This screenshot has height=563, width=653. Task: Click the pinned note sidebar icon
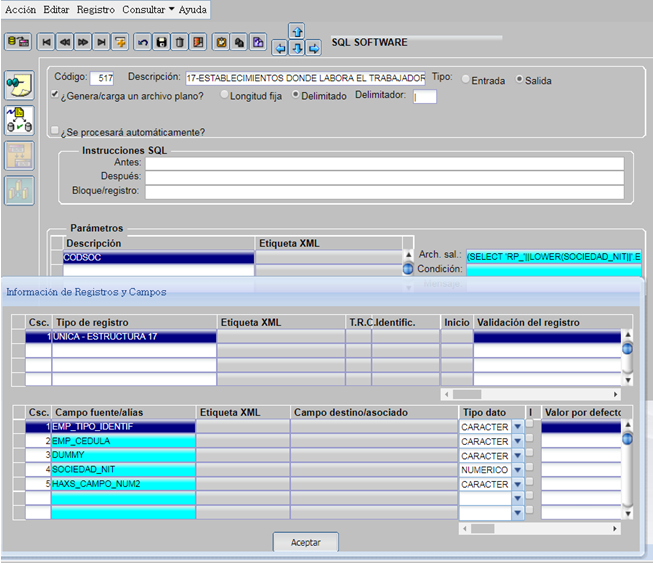pyautogui.click(x=19, y=85)
